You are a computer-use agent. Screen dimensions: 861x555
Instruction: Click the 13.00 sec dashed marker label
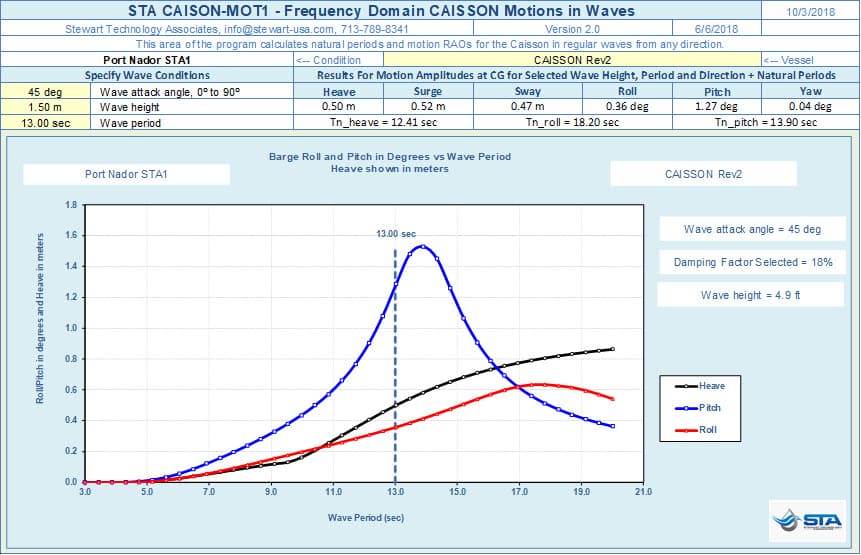[x=396, y=233]
